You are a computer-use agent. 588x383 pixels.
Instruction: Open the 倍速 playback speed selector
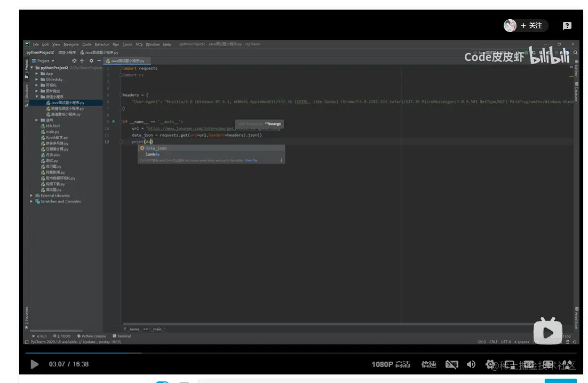428,364
